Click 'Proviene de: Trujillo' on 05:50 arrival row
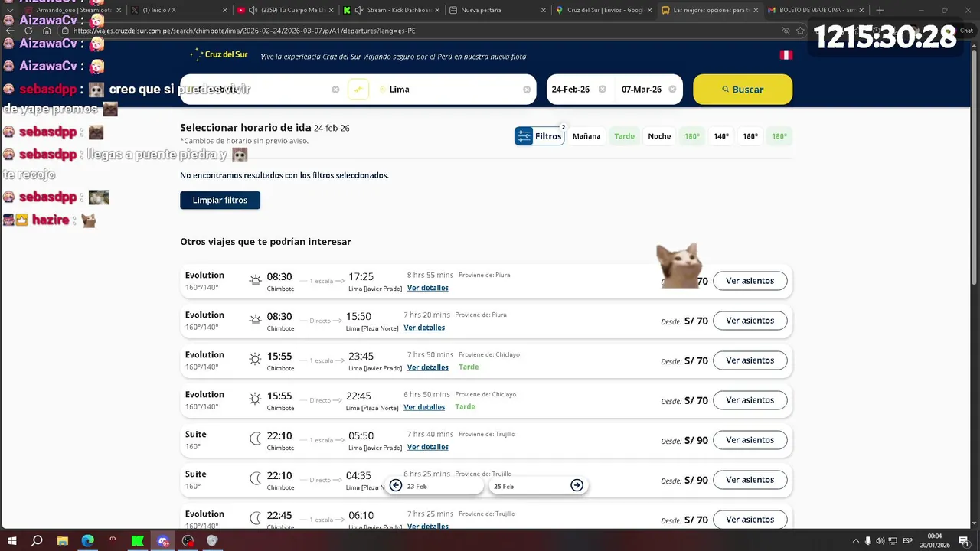This screenshot has height=551, width=980. point(487,434)
